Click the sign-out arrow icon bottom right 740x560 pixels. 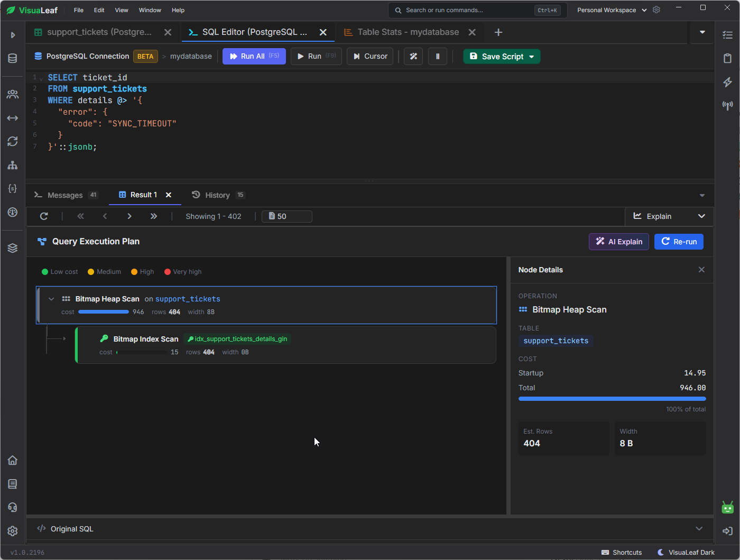728,531
